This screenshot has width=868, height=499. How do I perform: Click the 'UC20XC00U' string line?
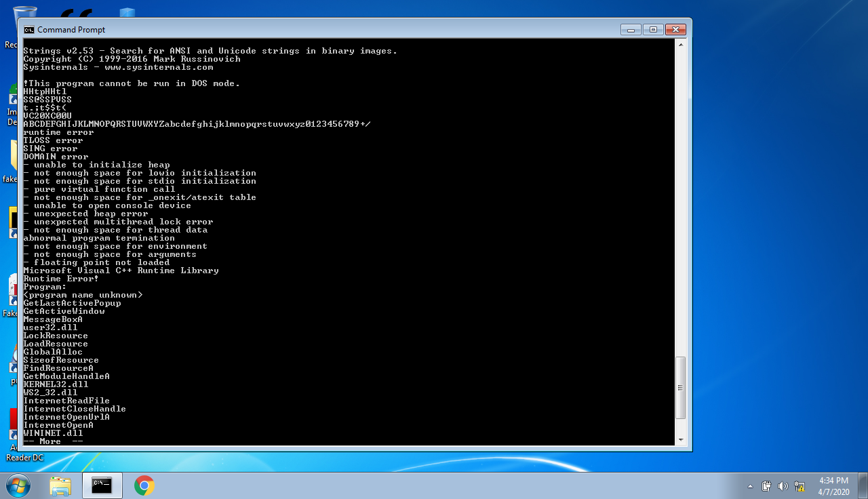coord(47,116)
